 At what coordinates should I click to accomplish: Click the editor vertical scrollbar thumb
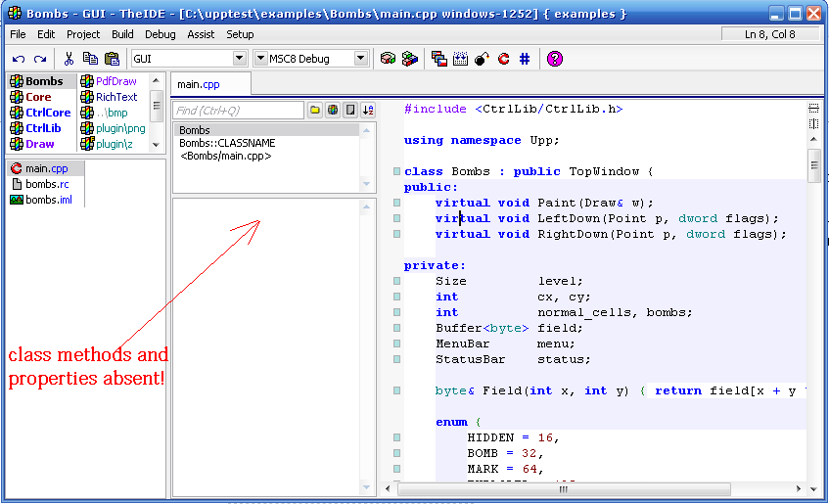(814, 167)
